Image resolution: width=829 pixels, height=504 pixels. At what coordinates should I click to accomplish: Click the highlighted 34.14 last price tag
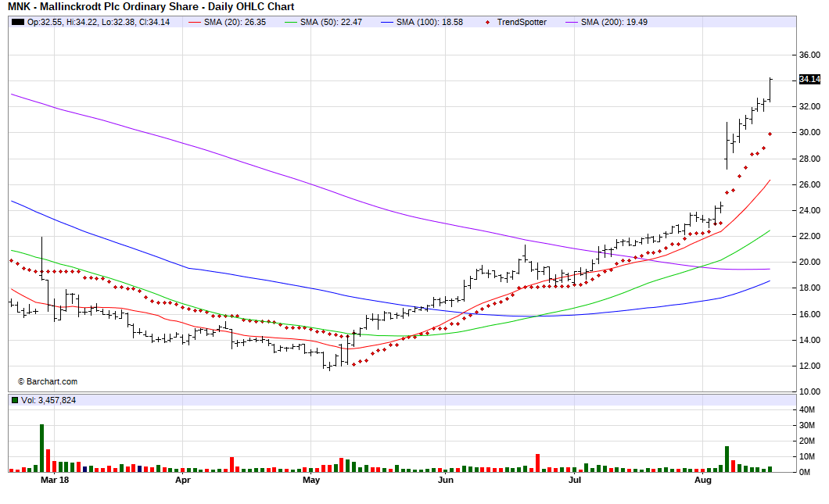[x=809, y=79]
